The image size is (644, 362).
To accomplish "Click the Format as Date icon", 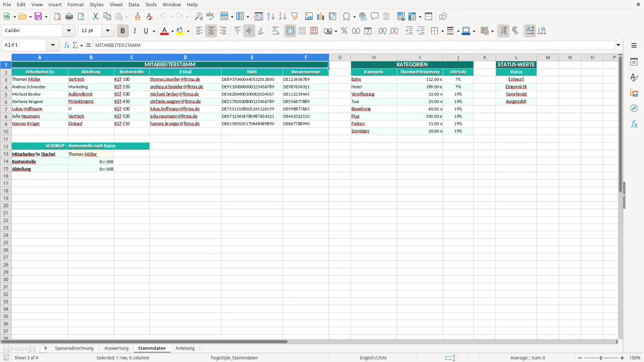I will (x=368, y=31).
